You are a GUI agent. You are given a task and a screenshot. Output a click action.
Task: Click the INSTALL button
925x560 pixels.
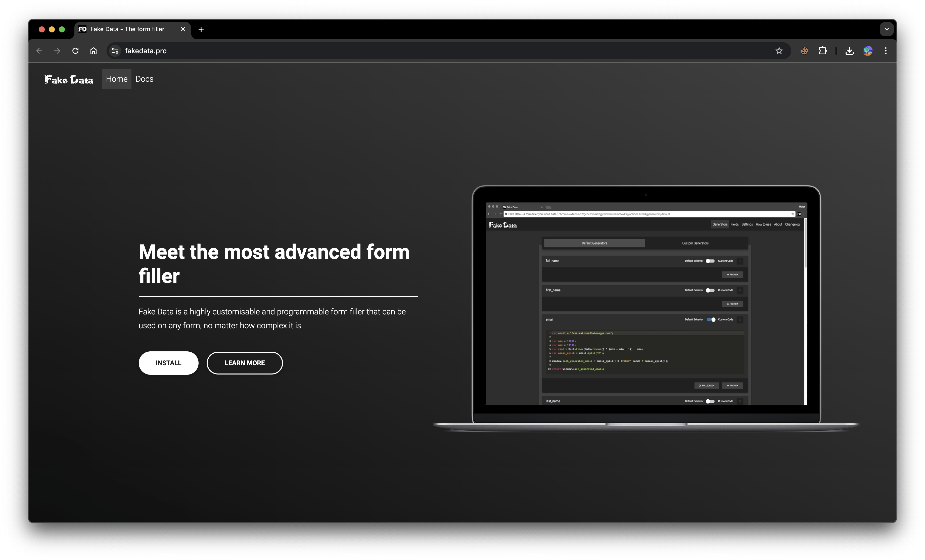tap(168, 362)
